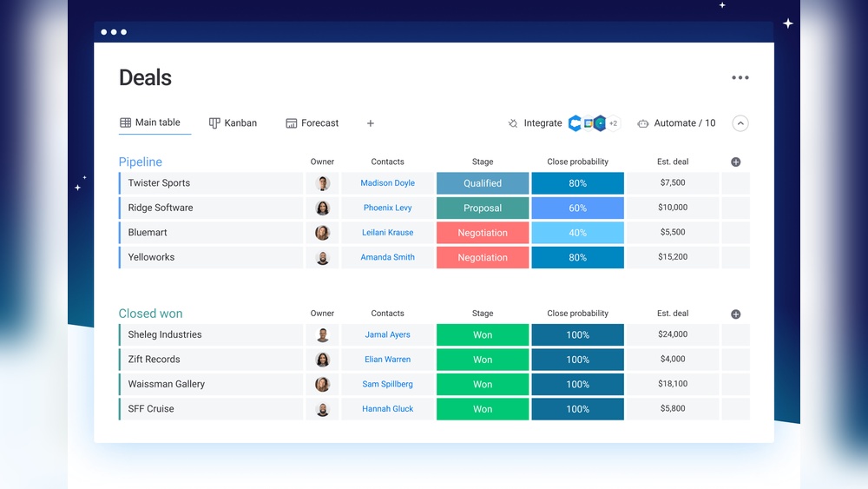Change Won stage for Waissman Gallery

483,384
